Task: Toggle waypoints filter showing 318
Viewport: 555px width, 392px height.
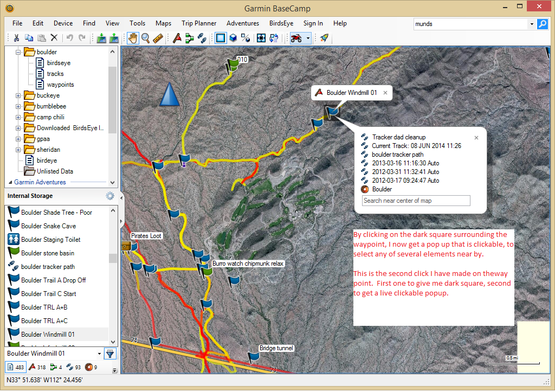Action: tap(37, 368)
